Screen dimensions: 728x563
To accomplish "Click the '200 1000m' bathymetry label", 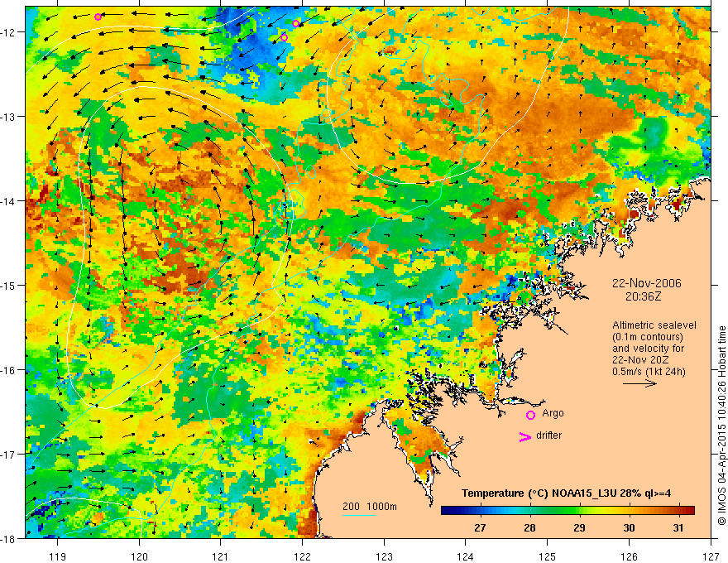I will [x=370, y=507].
